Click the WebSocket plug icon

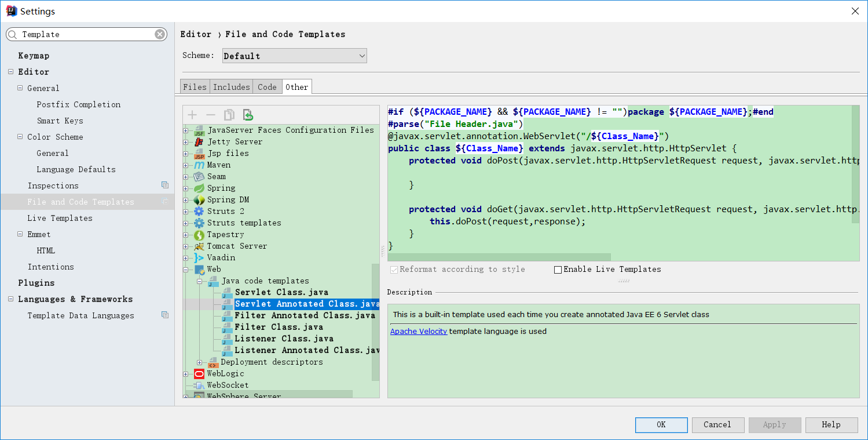(x=199, y=385)
